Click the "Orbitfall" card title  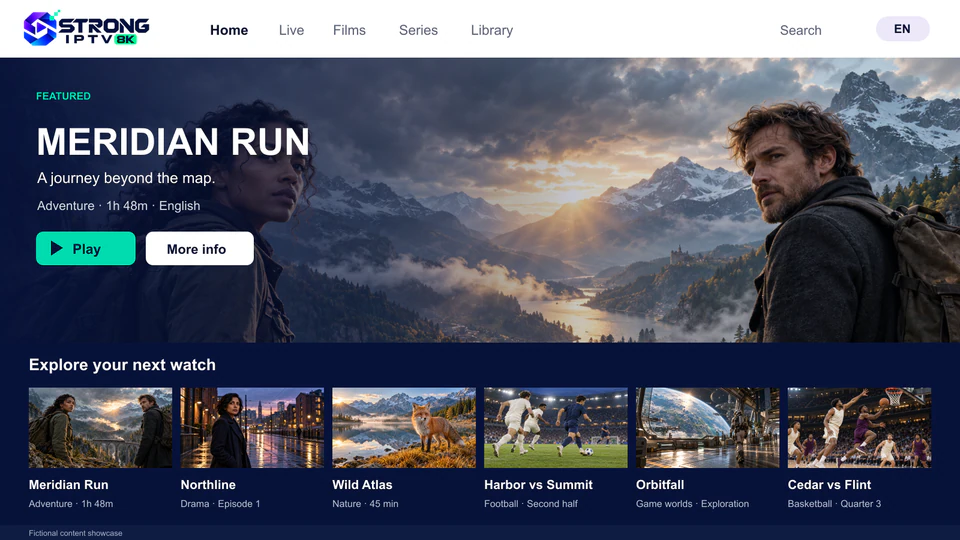click(660, 484)
